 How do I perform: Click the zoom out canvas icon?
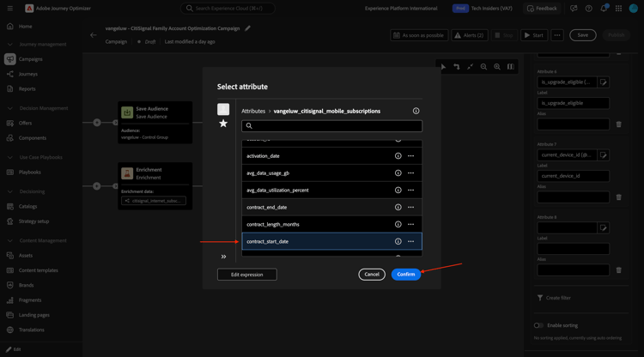coord(483,67)
